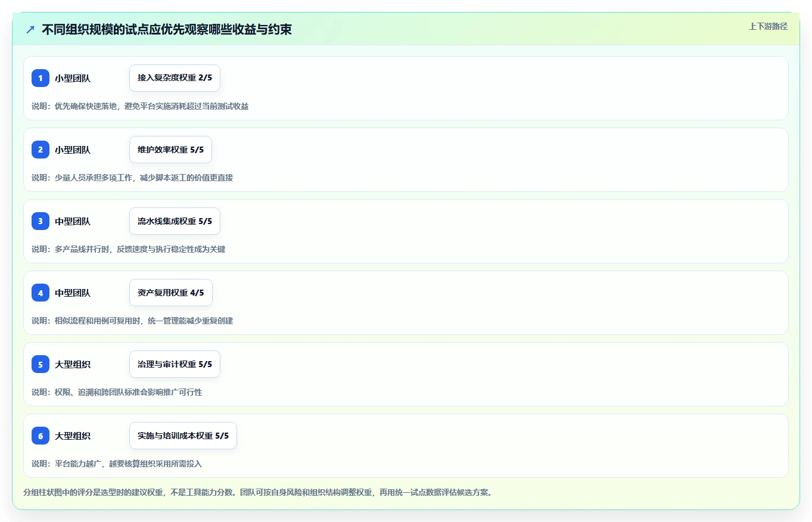Select the 维护效率权重 5/5 chip

click(170, 150)
